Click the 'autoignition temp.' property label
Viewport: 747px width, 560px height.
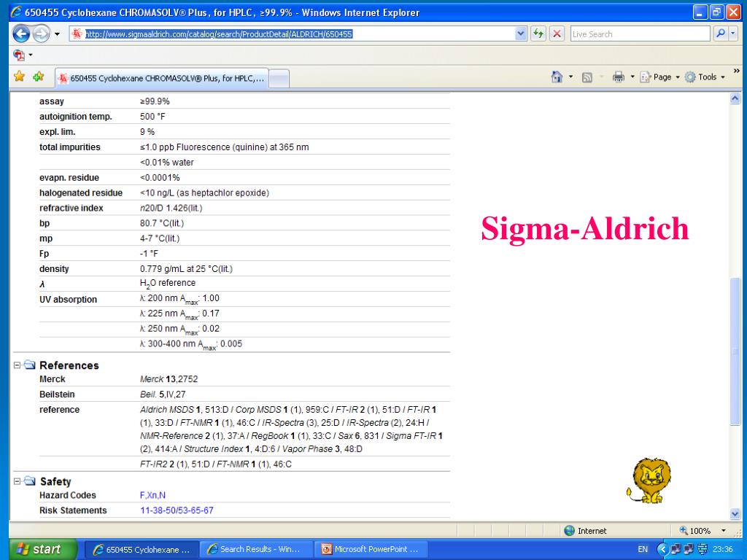coord(76,116)
